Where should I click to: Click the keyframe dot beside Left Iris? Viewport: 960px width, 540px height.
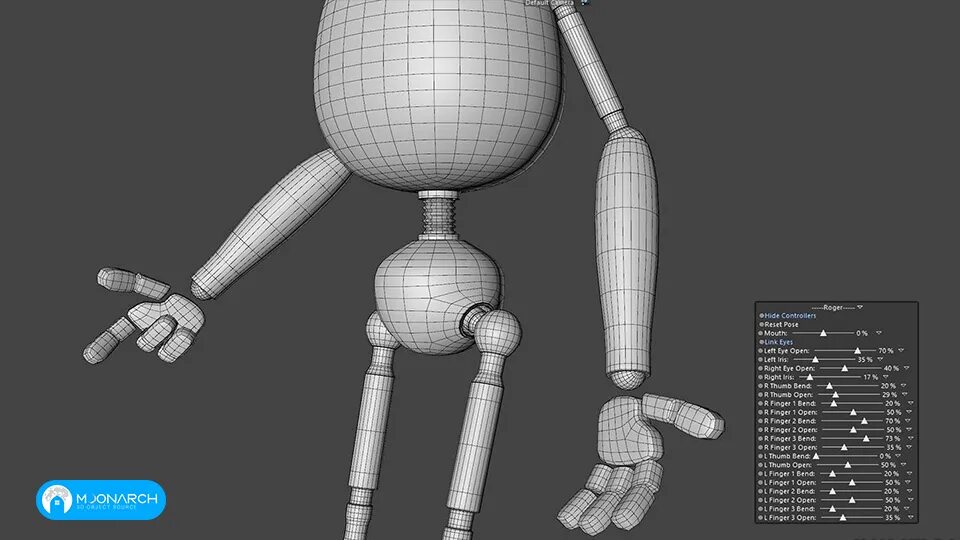pyautogui.click(x=760, y=359)
